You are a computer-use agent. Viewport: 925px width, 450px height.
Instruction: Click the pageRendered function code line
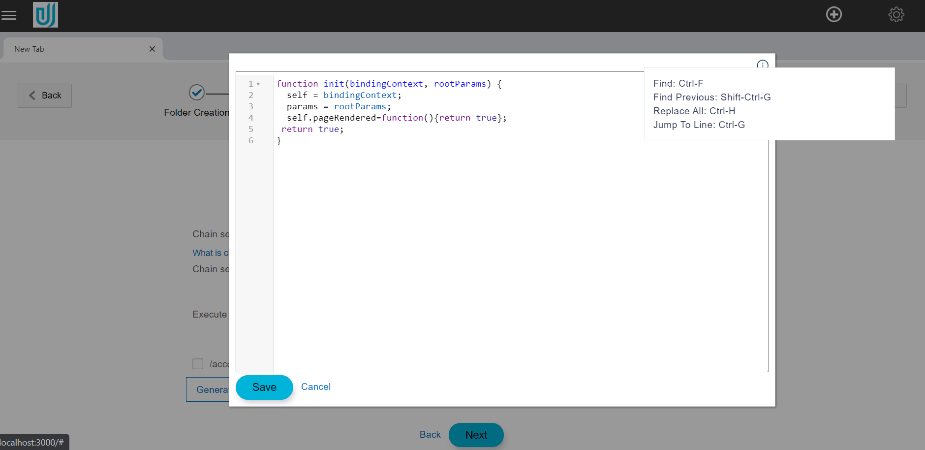[x=396, y=118]
